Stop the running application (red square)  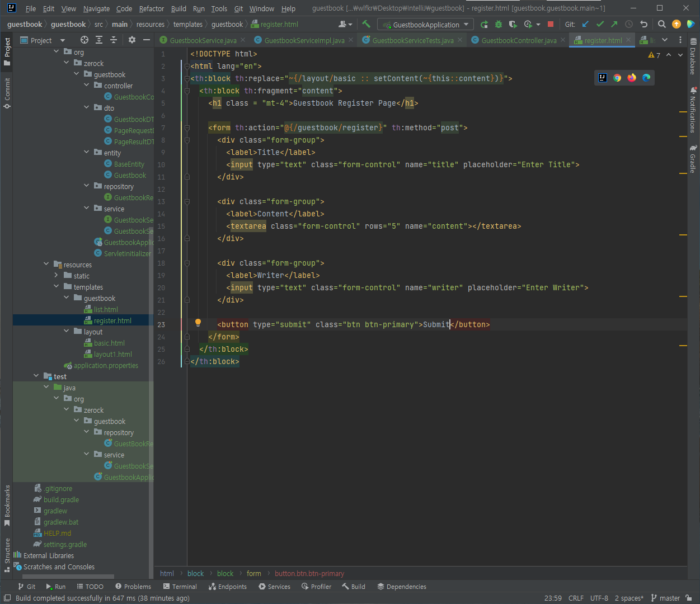point(551,24)
